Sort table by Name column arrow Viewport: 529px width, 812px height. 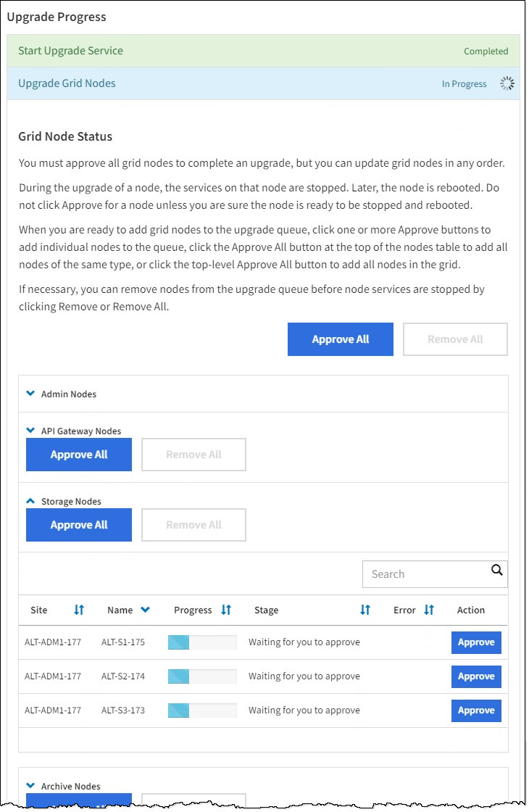click(x=145, y=610)
